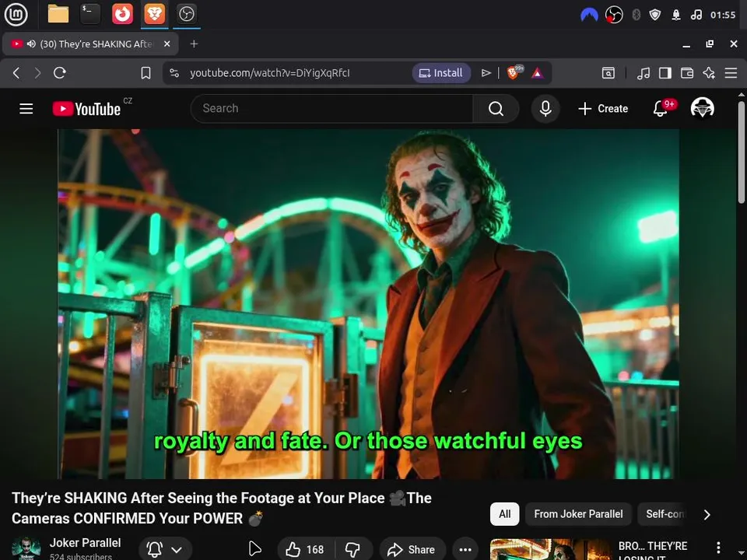Viewport: 747px width, 560px height.
Task: Select the All filter chip
Action: (504, 514)
